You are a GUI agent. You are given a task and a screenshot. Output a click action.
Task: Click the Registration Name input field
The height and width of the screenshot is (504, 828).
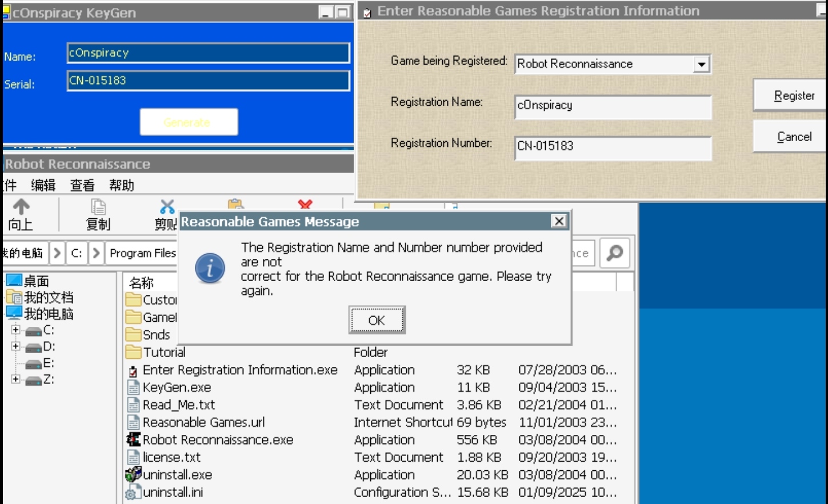[613, 107]
